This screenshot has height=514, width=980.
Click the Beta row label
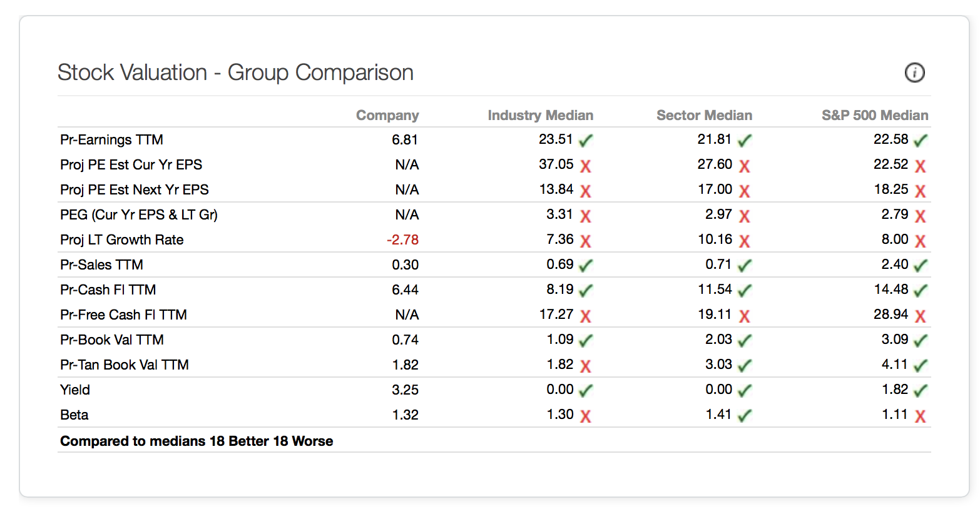(x=74, y=415)
